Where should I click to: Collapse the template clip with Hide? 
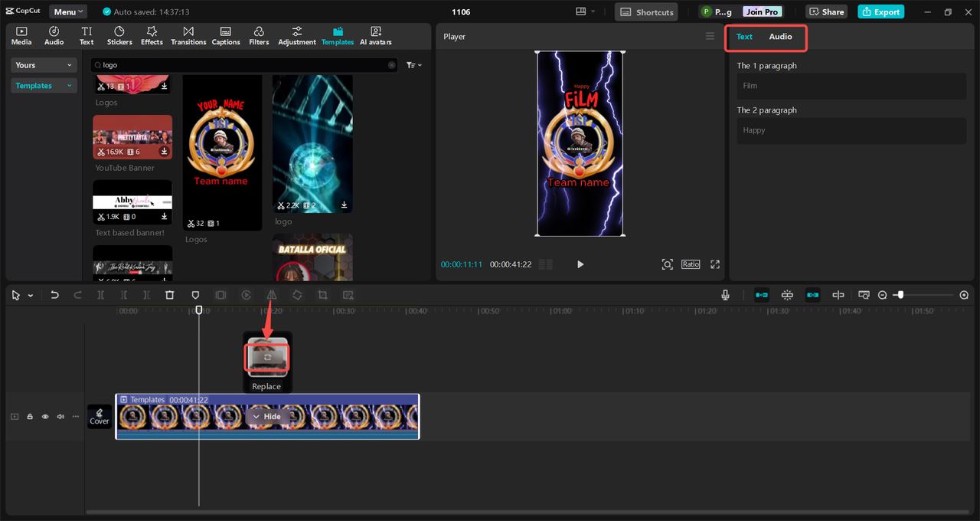coord(266,416)
